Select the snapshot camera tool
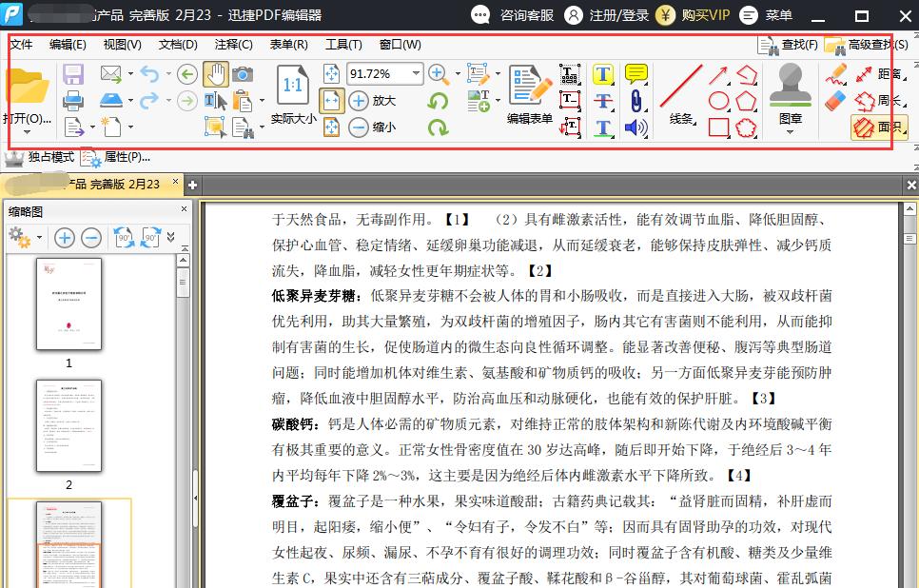 click(x=243, y=73)
